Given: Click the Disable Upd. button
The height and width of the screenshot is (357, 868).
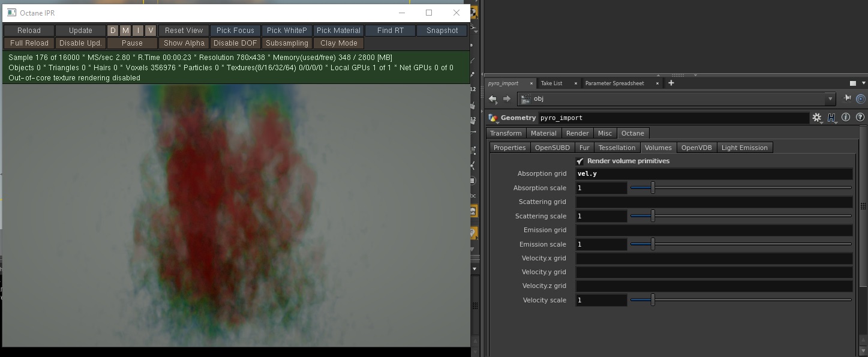Looking at the screenshot, I should 80,43.
